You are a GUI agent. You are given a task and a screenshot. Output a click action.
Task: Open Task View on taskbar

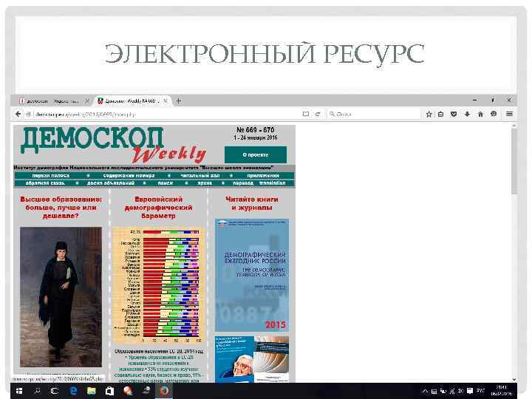54,391
